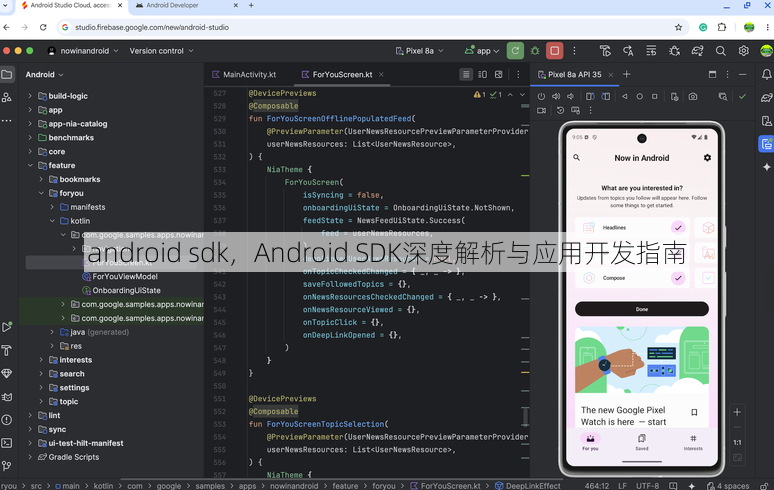Take emulator screenshot camera icon
Viewport: 774px width, 490px height.
click(x=693, y=97)
